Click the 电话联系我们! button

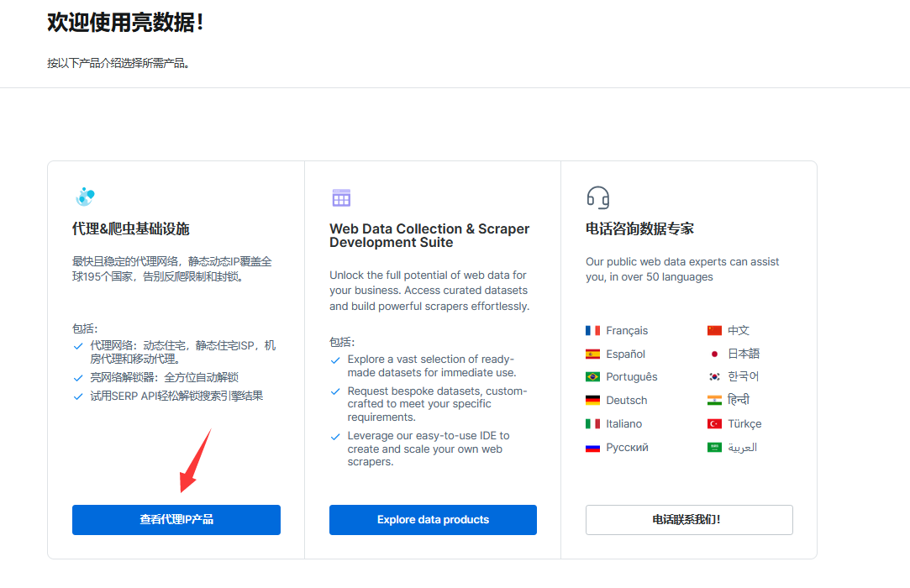pos(689,519)
